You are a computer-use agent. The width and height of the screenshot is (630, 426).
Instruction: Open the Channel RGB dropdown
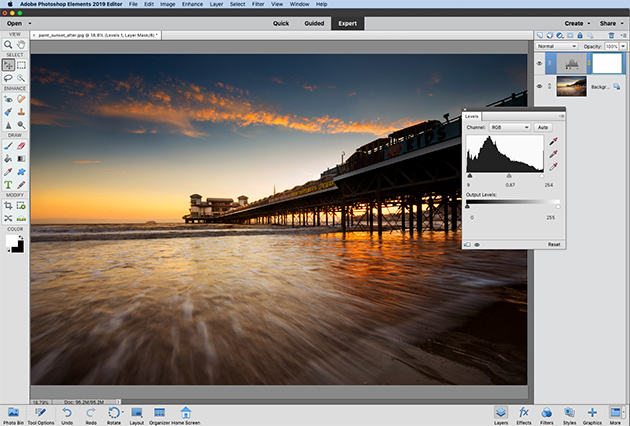[x=510, y=127]
